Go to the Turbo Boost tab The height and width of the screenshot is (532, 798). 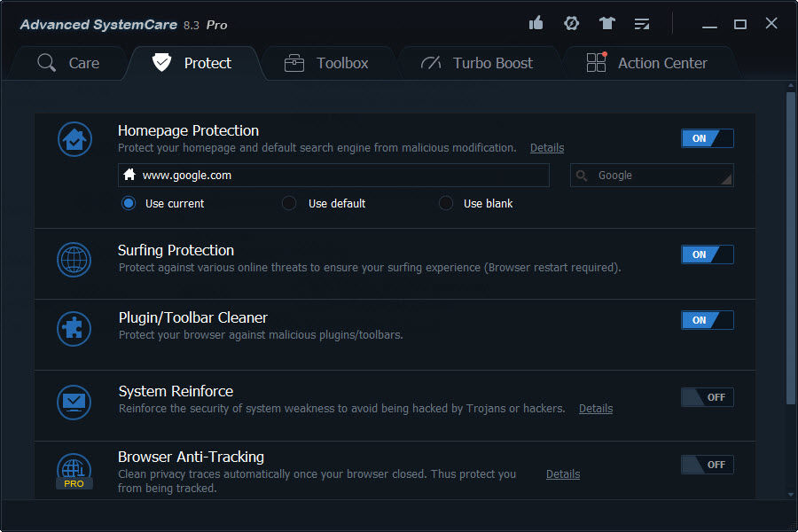pos(479,63)
